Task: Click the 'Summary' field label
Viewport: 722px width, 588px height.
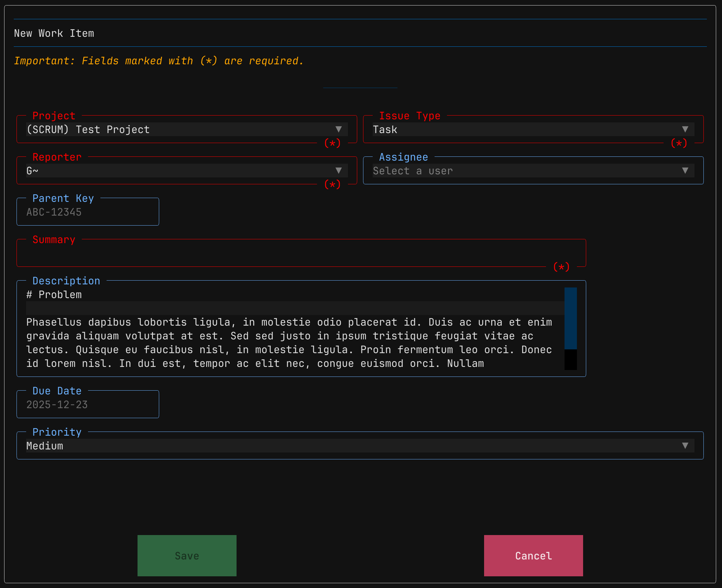Action: [x=54, y=239]
